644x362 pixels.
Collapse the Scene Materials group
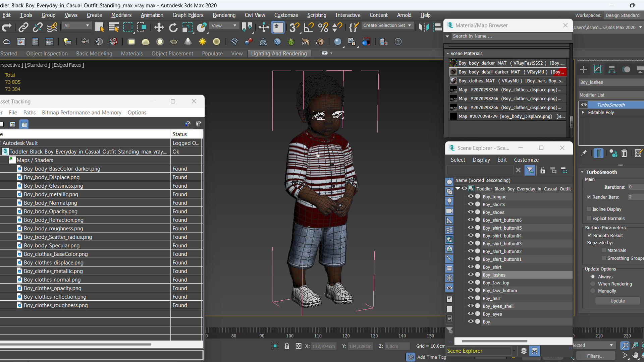click(x=448, y=53)
